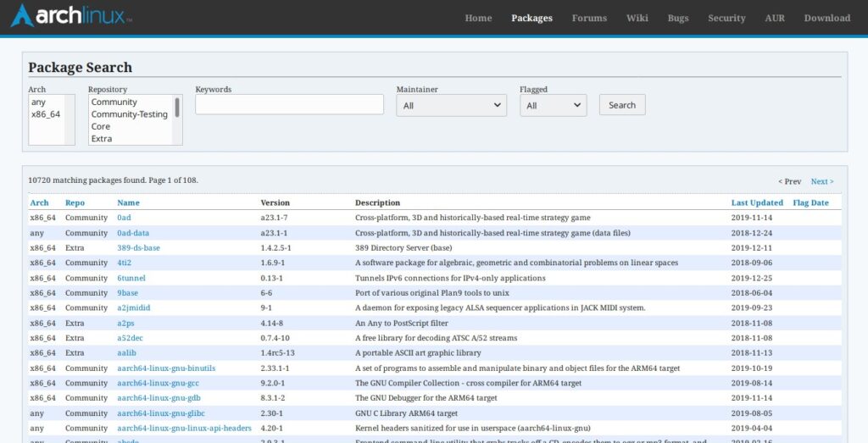Click version text 'a23.1-7'
The width and height of the screenshot is (868, 443).
coord(274,218)
